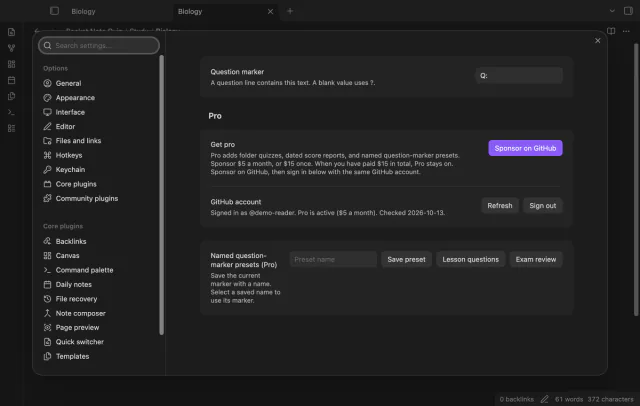
Task: Click the settings sidebar scrollbar
Action: click(162, 195)
